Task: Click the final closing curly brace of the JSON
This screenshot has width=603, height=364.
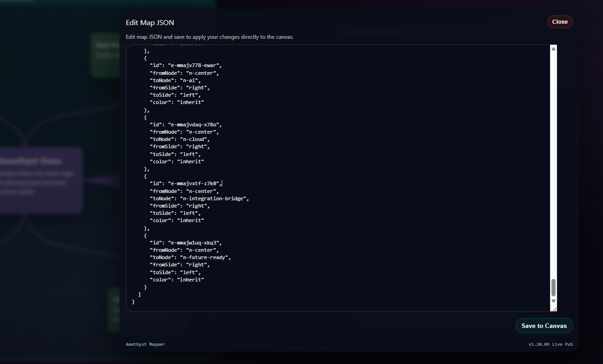Action: [133, 302]
